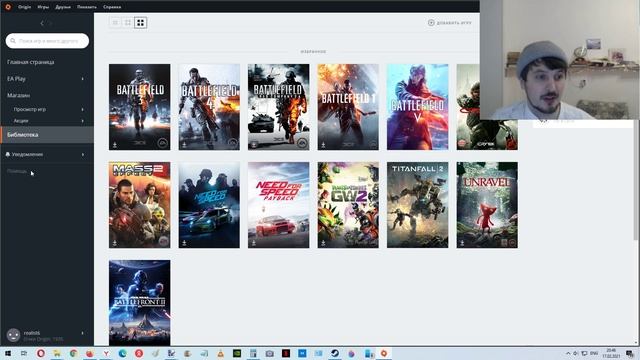Open Библиотека in the sidebar
The image size is (640, 360).
pyautogui.click(x=47, y=135)
